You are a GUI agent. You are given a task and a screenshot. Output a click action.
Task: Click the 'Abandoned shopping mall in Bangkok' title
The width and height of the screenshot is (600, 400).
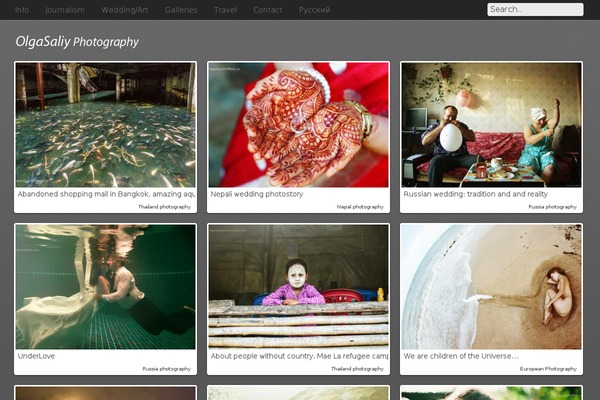tap(106, 194)
